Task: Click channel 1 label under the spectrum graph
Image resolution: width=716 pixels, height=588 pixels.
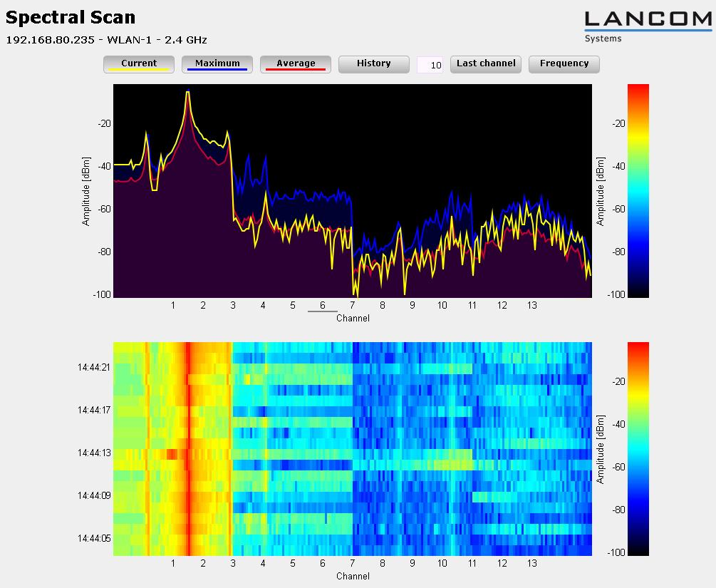Action: (x=172, y=306)
